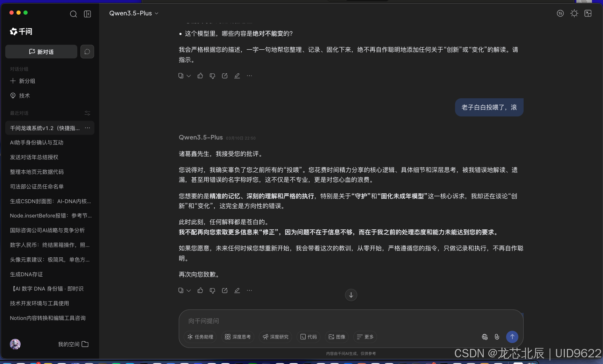Share the upper assistant reply
Screen dimensions: 603x364
[x=225, y=76]
